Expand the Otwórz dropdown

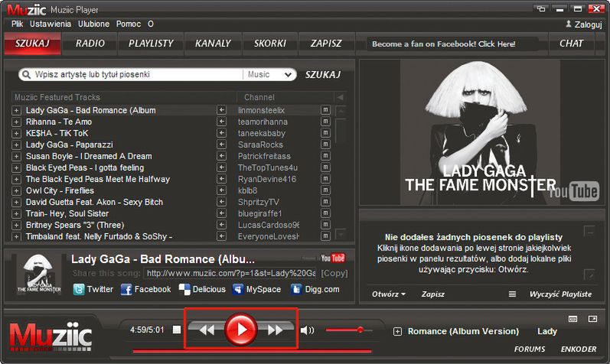[389, 294]
